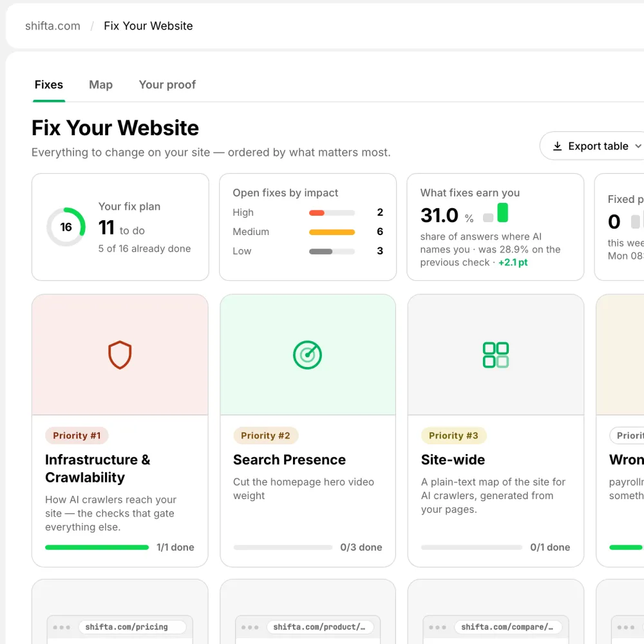Click the radar target icon on Search Presence card
Image resolution: width=644 pixels, height=644 pixels.
[x=307, y=355]
